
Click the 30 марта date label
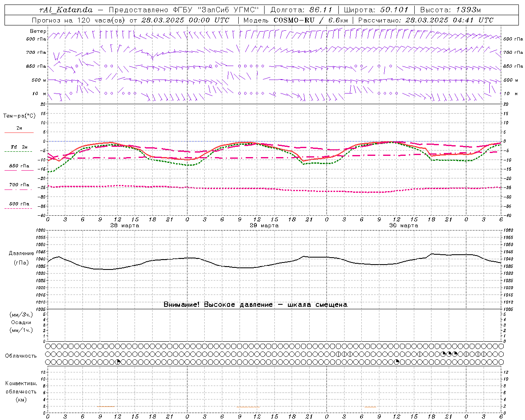[x=404, y=226]
